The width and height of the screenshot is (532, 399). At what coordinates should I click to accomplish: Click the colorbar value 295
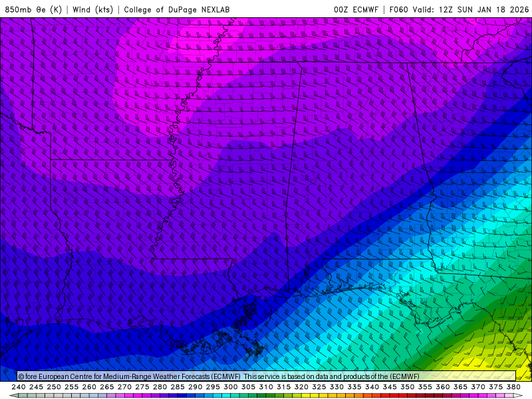tap(213, 387)
